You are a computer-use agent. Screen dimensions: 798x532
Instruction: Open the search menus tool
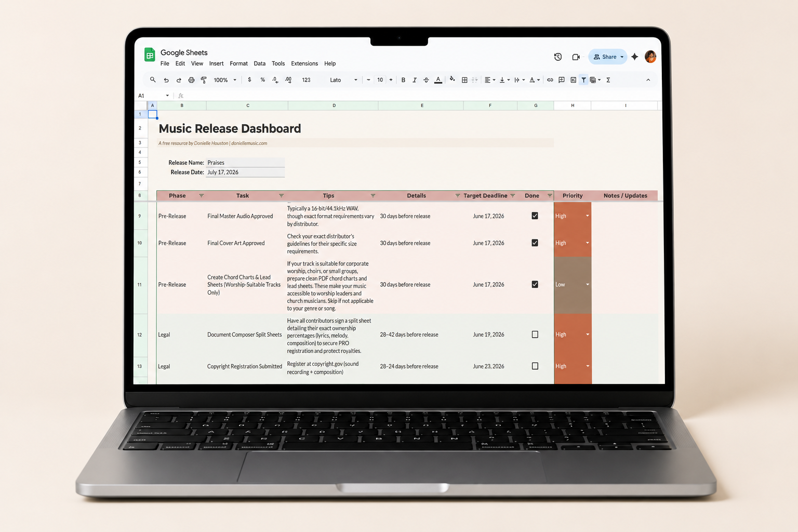pos(153,80)
